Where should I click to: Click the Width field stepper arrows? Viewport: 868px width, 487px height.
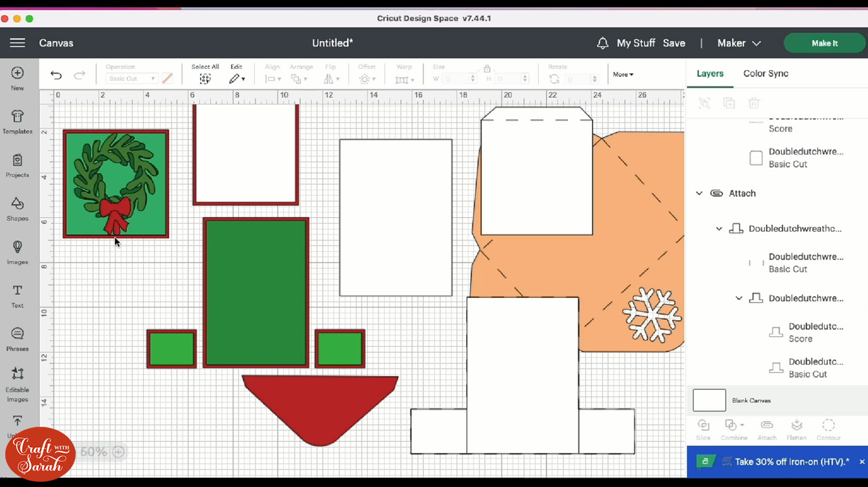pos(473,79)
